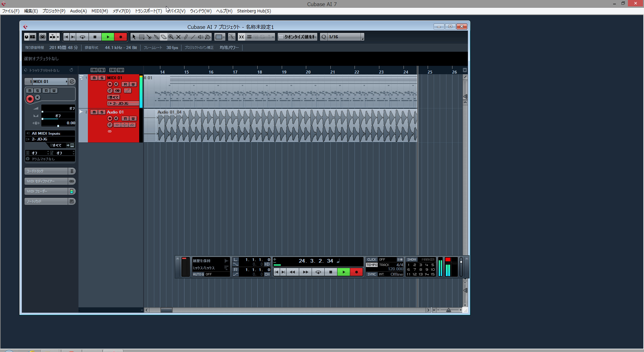644x352 pixels.
Task: Select the Mute X tool
Action: 178,37
